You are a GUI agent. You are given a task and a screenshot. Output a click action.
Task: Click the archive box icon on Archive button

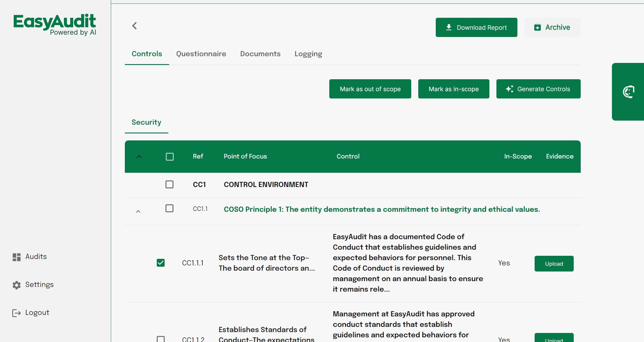[x=538, y=27]
